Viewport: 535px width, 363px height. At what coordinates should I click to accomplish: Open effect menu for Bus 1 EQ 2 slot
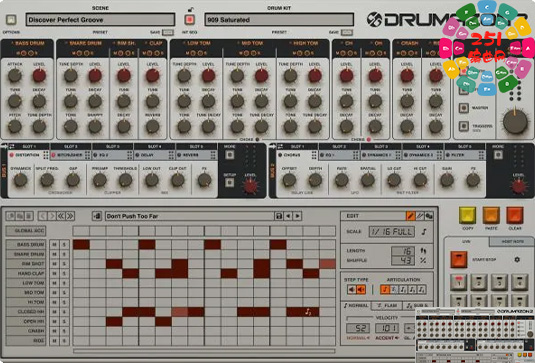(x=130, y=155)
